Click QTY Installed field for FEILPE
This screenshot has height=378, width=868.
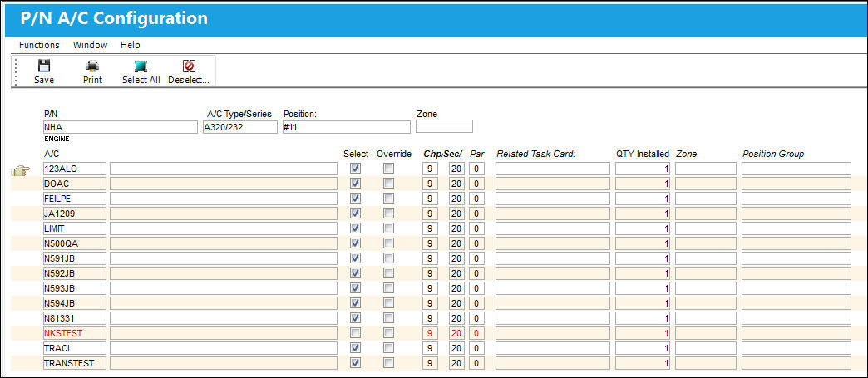click(644, 198)
